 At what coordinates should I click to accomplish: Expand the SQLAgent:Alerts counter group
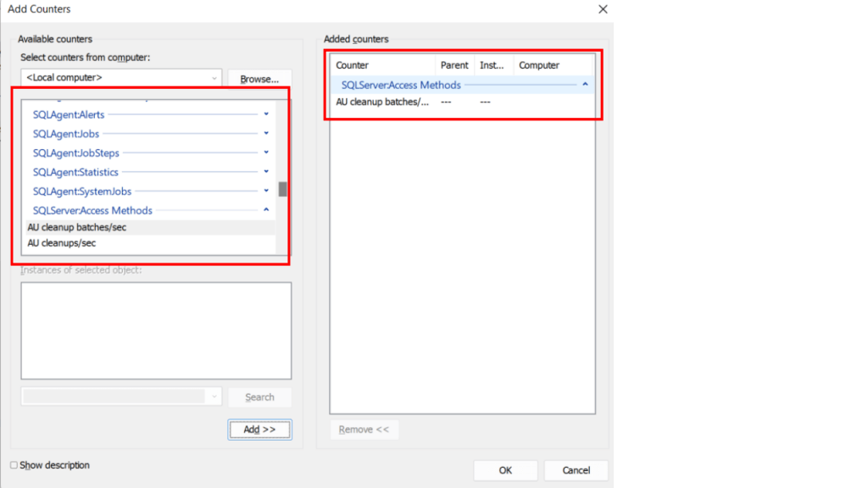[x=266, y=114]
